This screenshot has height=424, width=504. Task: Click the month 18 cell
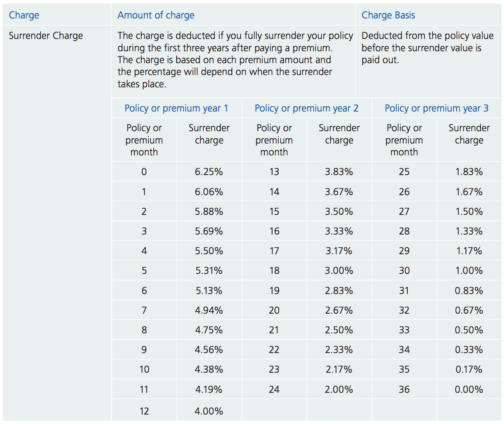tap(274, 271)
